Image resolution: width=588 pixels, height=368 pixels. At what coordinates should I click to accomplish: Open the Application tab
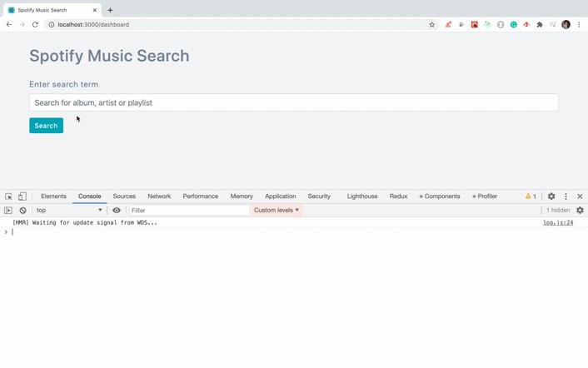point(281,196)
